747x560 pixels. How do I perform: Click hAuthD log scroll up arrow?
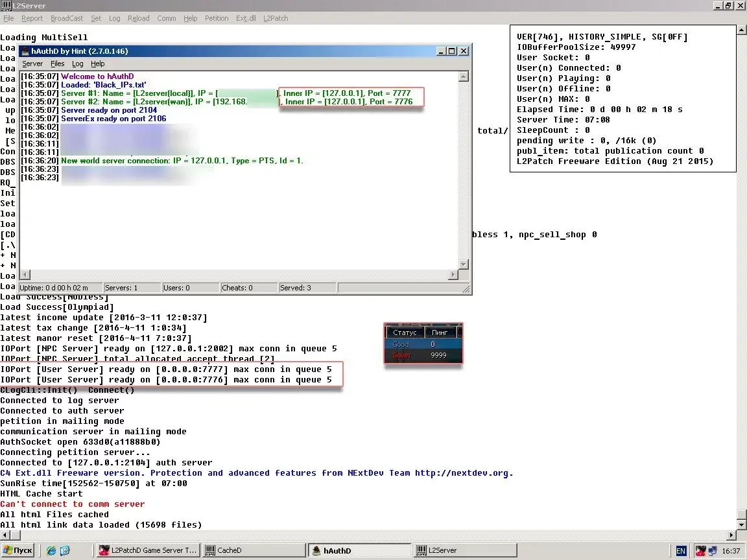(463, 76)
